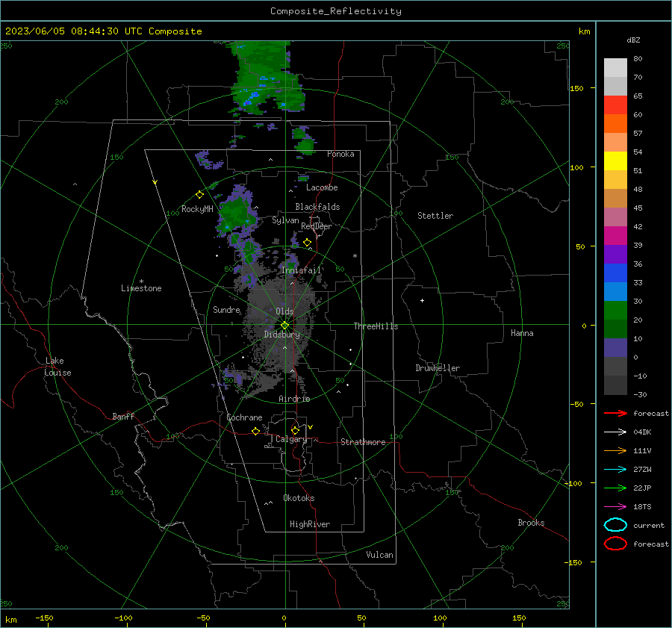This screenshot has height=628, width=672.
Task: Click the ThreeHills city label
Action: 376,326
